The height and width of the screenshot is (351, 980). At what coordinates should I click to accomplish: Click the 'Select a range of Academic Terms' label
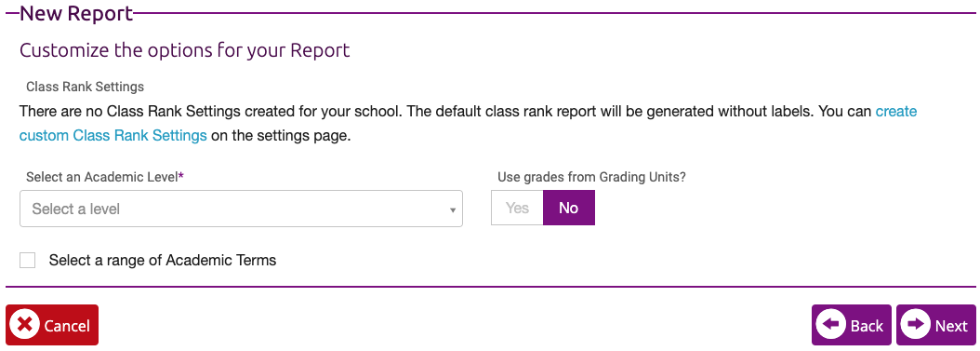click(163, 260)
